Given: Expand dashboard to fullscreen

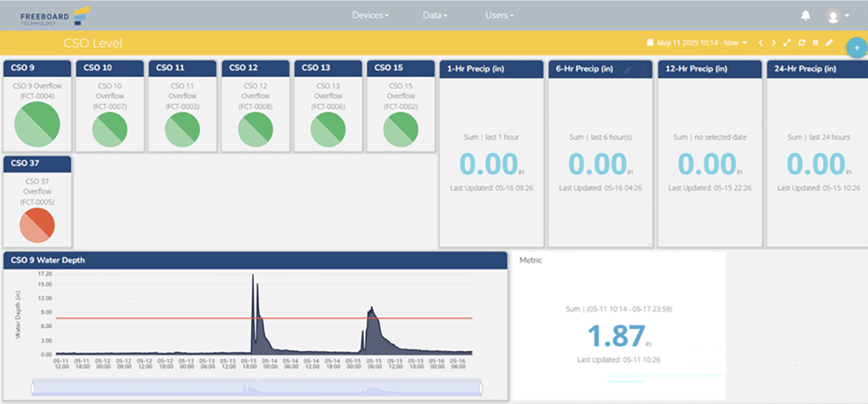Looking at the screenshot, I should pos(787,43).
